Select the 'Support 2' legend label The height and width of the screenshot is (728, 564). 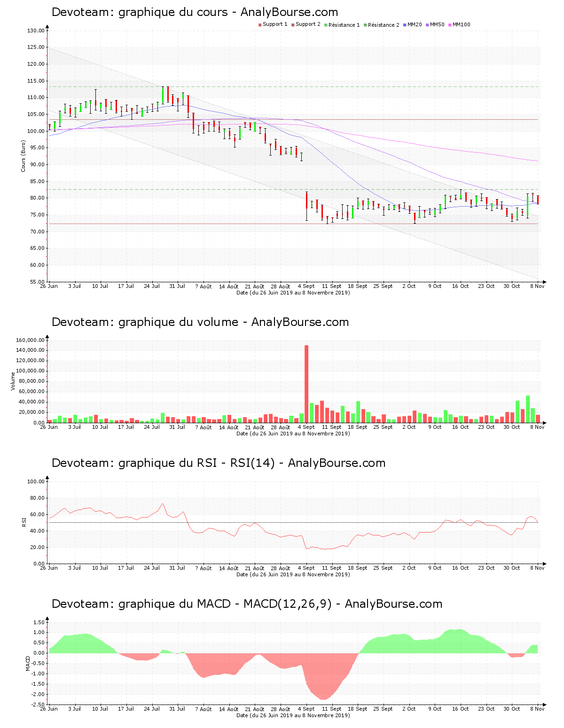click(x=308, y=24)
